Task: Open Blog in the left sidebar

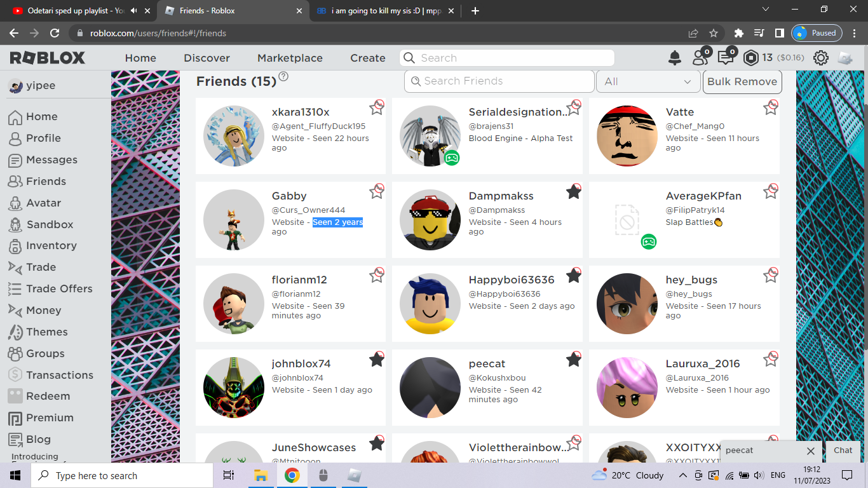Action: coord(38,439)
